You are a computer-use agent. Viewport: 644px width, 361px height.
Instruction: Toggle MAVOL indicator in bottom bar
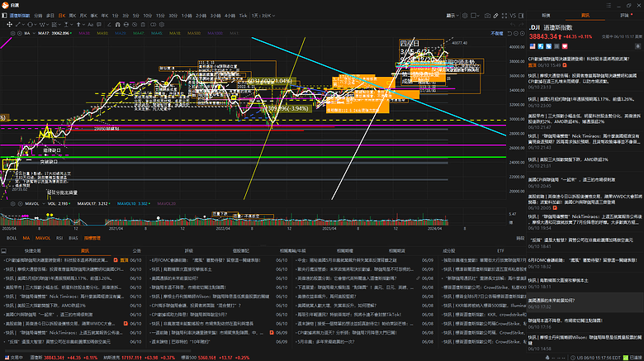click(x=43, y=238)
